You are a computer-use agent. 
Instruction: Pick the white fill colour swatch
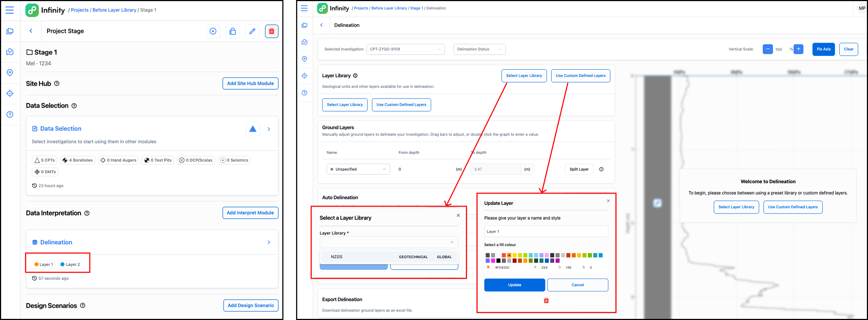pos(498,255)
